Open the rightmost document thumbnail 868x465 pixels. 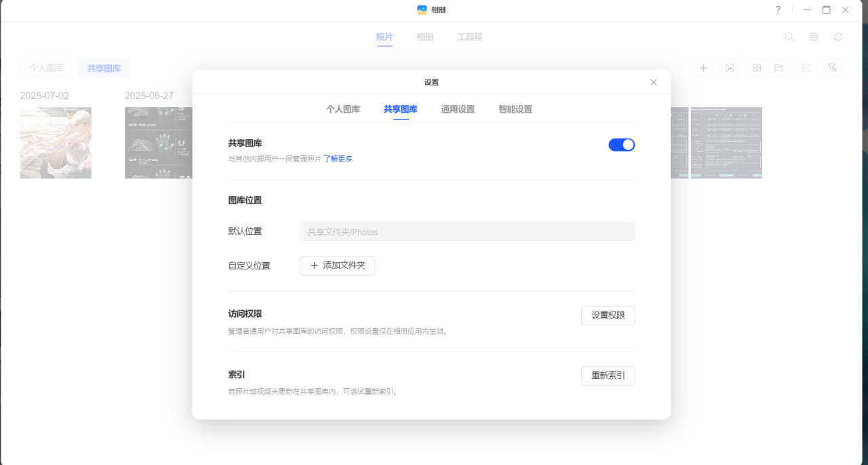[726, 143]
